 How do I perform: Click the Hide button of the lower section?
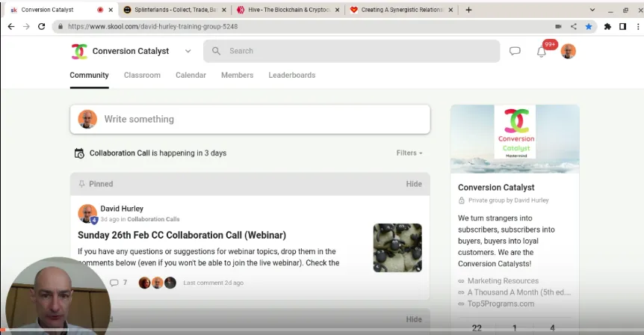click(x=414, y=319)
